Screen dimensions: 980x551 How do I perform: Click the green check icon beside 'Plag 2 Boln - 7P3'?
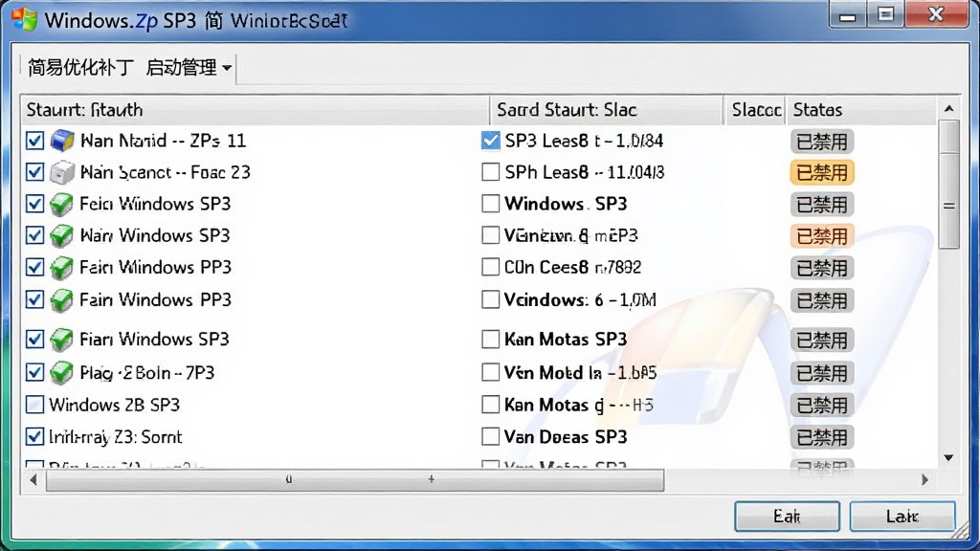tap(61, 373)
